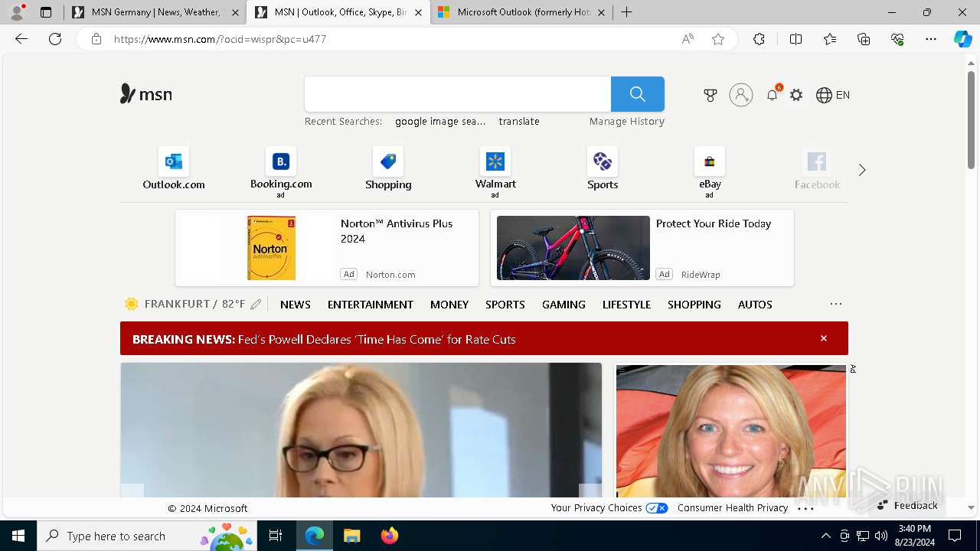Click recent search 'google image sea...'
The height and width of the screenshot is (551, 980).
tap(440, 121)
